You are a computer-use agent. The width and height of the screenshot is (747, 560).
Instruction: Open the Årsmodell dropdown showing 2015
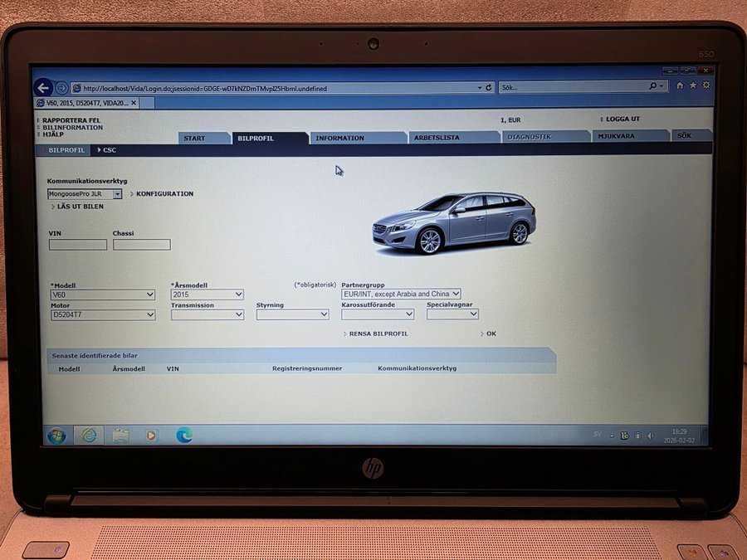click(207, 295)
